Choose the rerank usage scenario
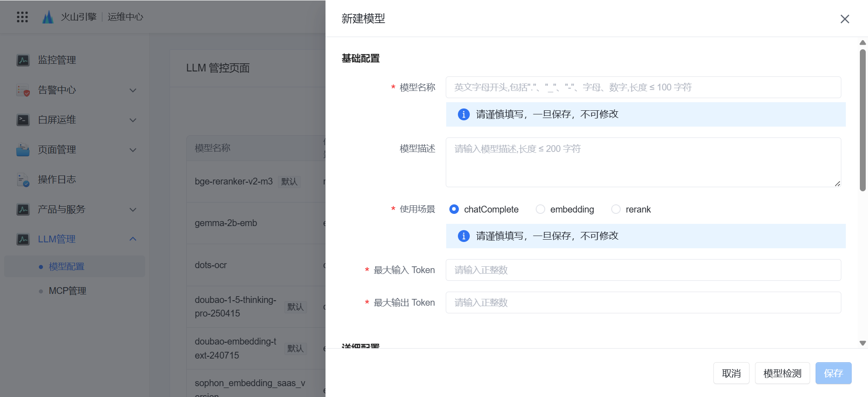Image resolution: width=868 pixels, height=397 pixels. 616,209
